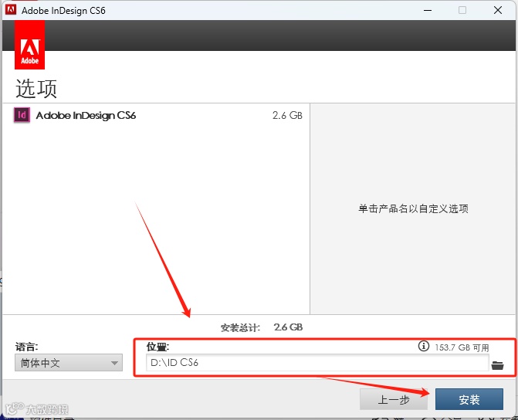Screen dimensions: 518x420
Task: Close the Adobe InDesign CS6 installer window
Action: coord(498,10)
